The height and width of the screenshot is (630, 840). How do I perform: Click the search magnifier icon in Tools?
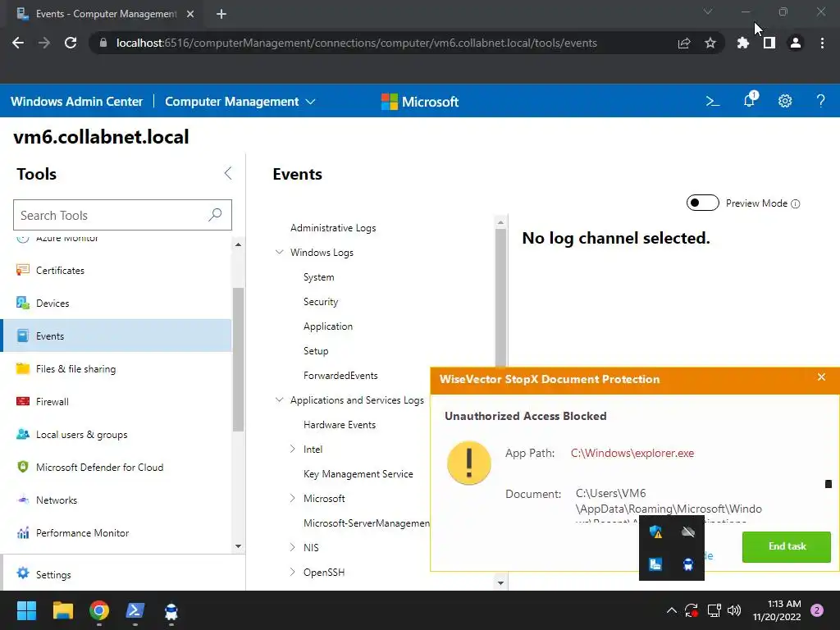tap(215, 215)
